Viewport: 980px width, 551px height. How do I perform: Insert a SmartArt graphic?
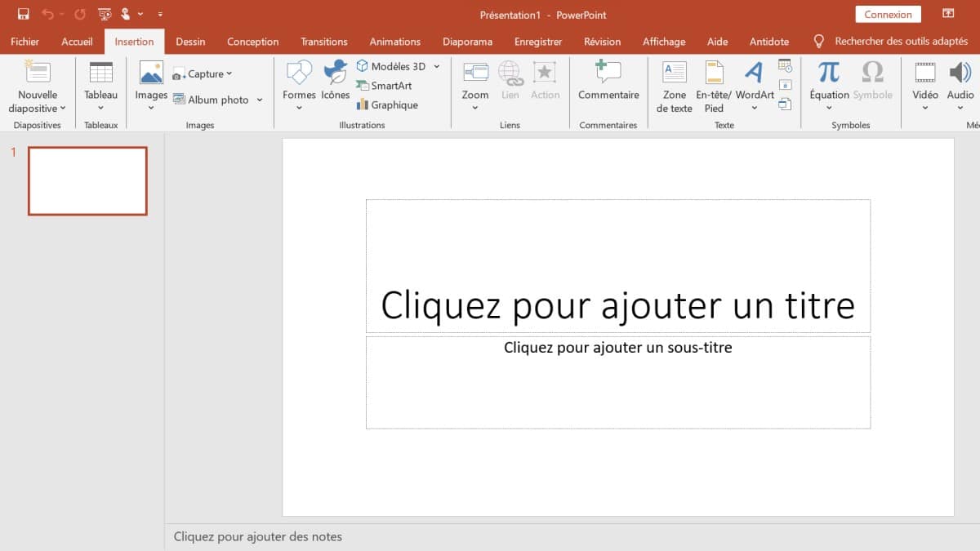(384, 86)
